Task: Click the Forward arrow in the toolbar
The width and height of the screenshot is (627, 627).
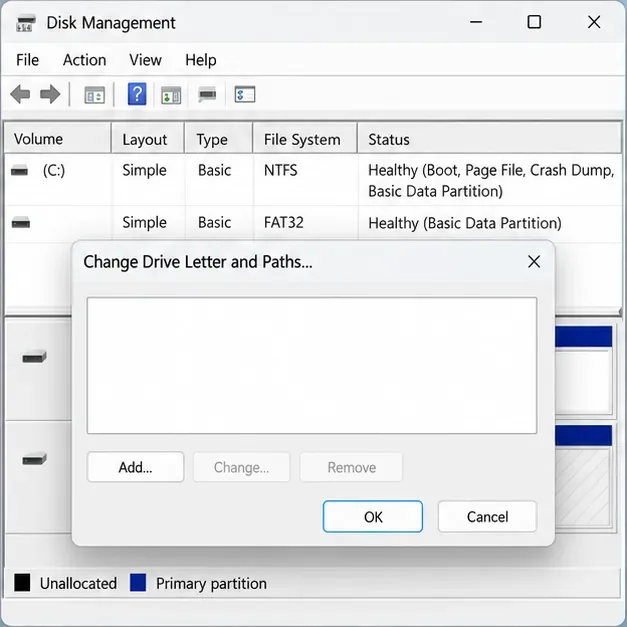Action: pyautogui.click(x=50, y=95)
